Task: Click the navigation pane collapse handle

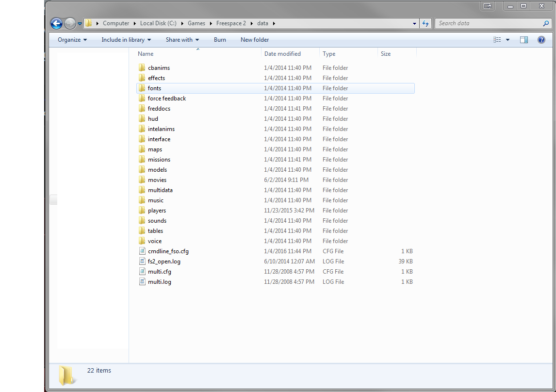Action: click(53, 199)
